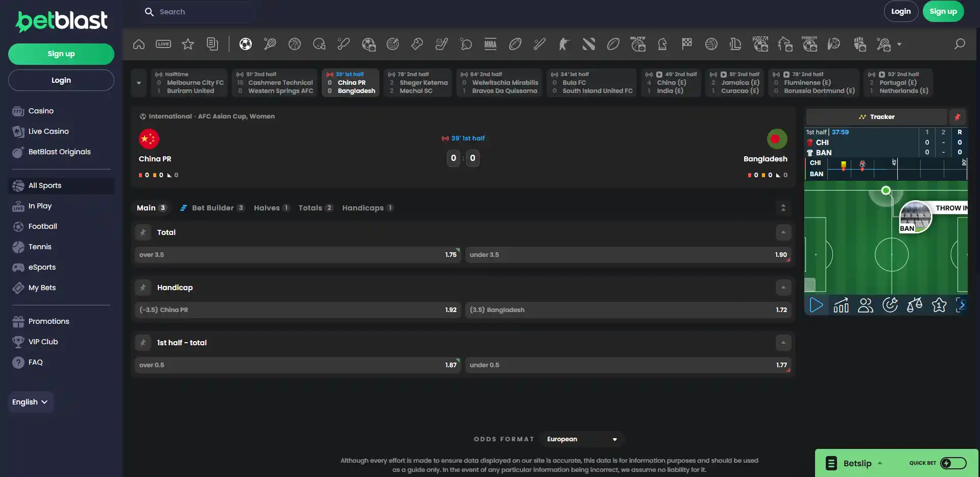This screenshot has height=477, width=980.
Task: Click the Sign up button in header
Action: pos(943,12)
